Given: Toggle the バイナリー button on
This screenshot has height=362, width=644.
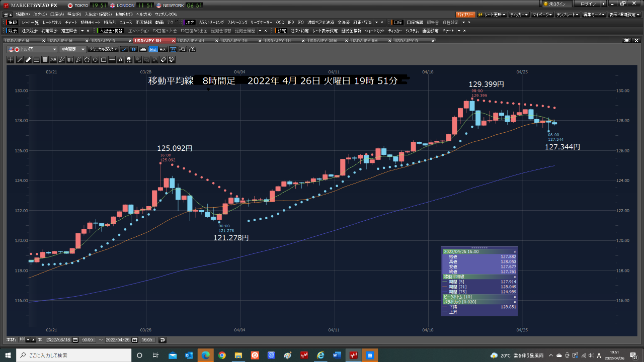Looking at the screenshot, I should (466, 15).
